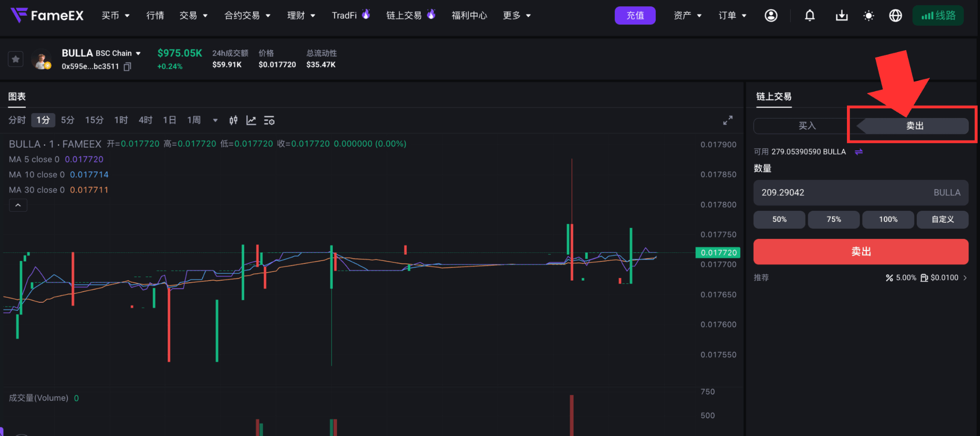
Task: Click the 线路 network line button
Action: coord(938,16)
